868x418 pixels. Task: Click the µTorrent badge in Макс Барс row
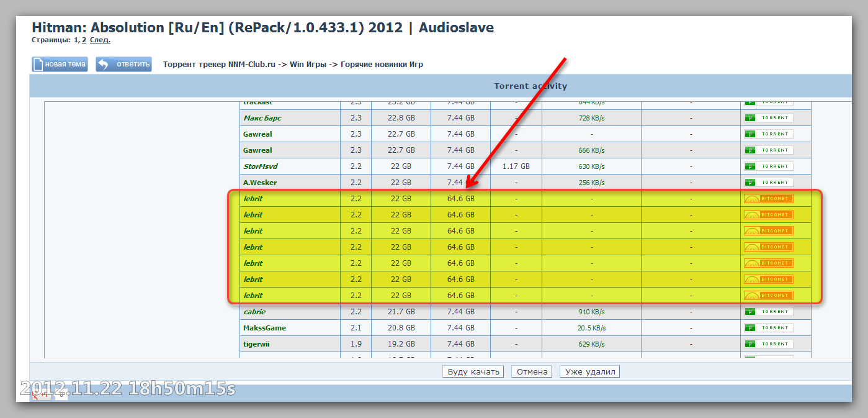(x=767, y=118)
